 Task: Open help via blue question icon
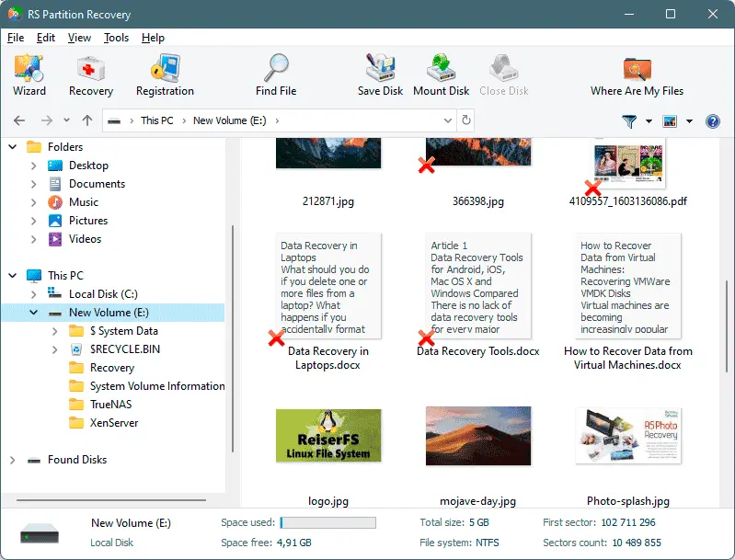coord(713,121)
